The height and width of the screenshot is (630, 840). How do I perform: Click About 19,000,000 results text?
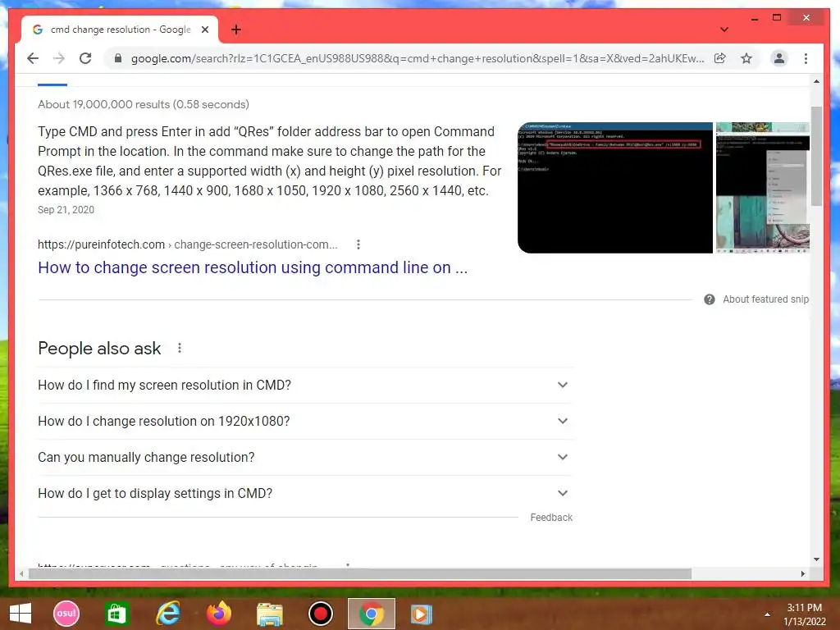[143, 104]
